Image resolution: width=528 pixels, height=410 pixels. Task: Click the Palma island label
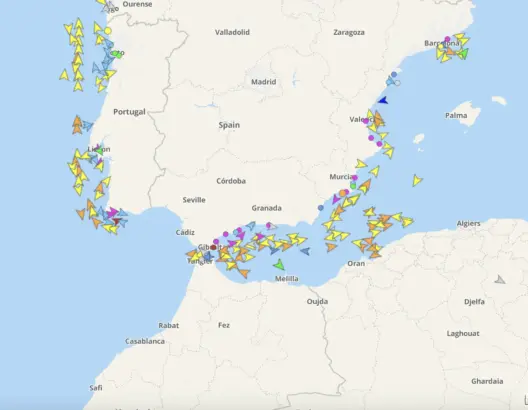click(456, 115)
